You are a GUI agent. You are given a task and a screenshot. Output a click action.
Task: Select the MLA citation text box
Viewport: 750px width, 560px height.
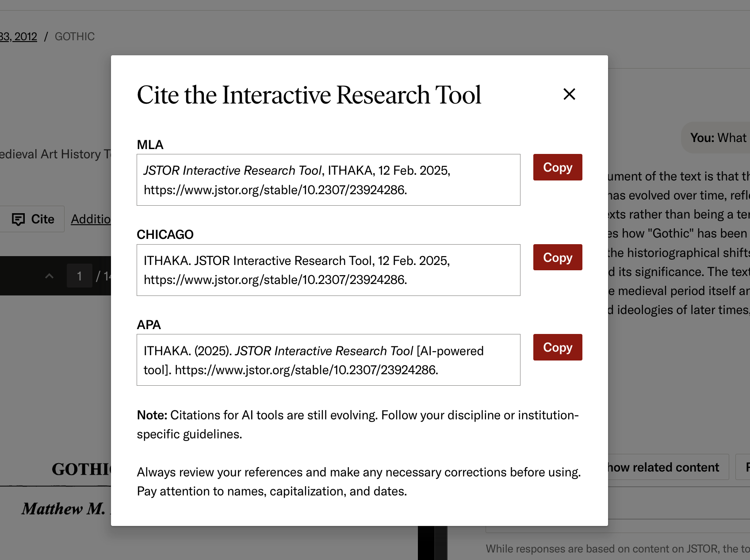pyautogui.click(x=328, y=180)
